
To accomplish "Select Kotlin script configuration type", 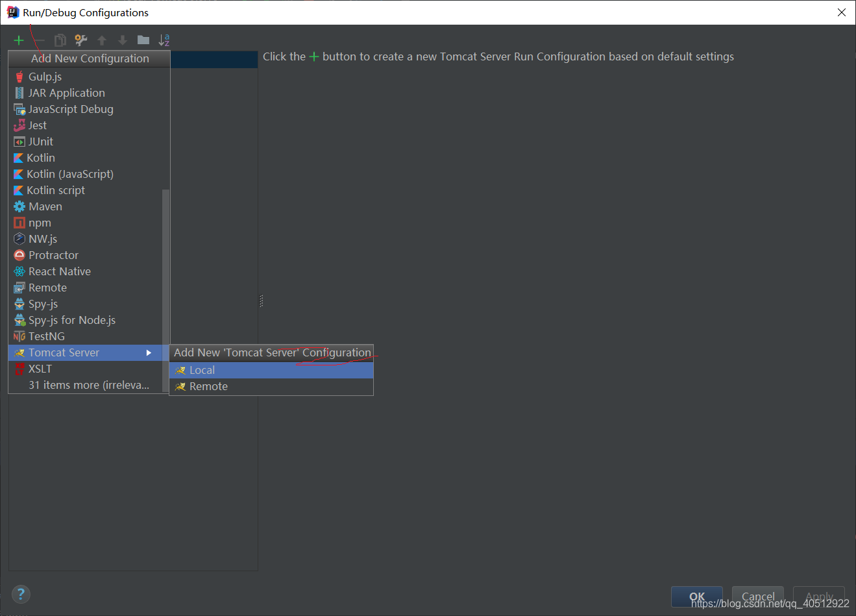I will pyautogui.click(x=85, y=190).
